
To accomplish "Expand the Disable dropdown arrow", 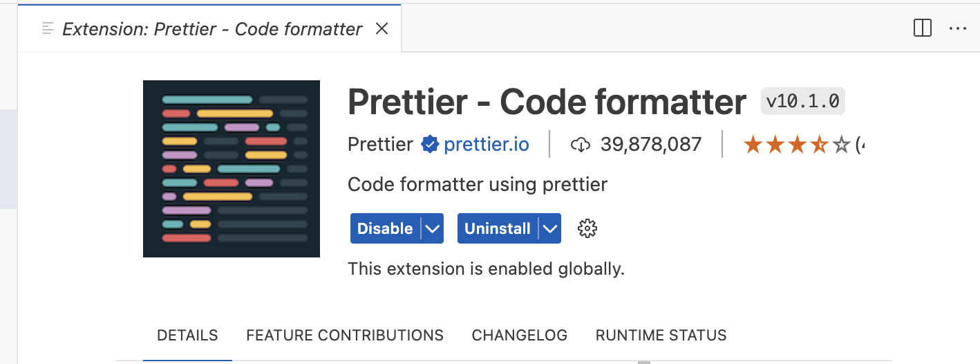I will [433, 228].
